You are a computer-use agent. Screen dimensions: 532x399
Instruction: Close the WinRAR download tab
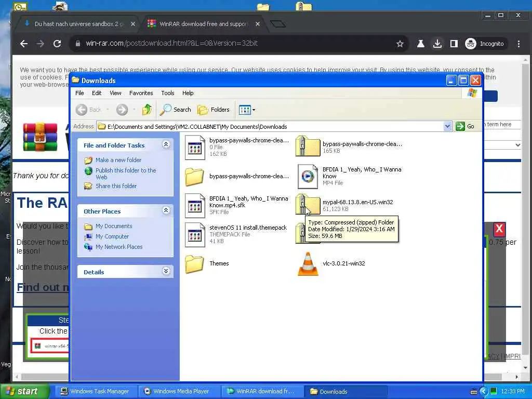coord(258,24)
